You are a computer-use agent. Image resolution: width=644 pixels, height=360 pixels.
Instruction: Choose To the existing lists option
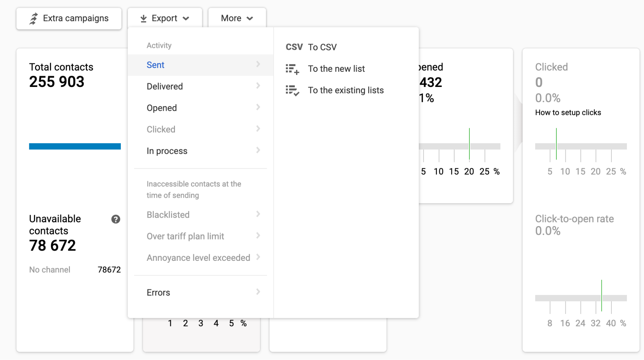click(346, 90)
